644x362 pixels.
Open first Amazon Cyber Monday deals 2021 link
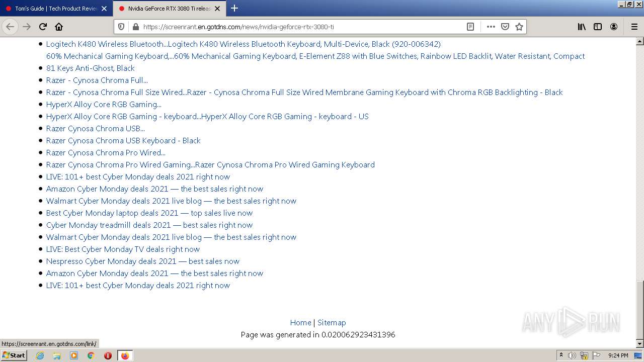click(x=154, y=189)
